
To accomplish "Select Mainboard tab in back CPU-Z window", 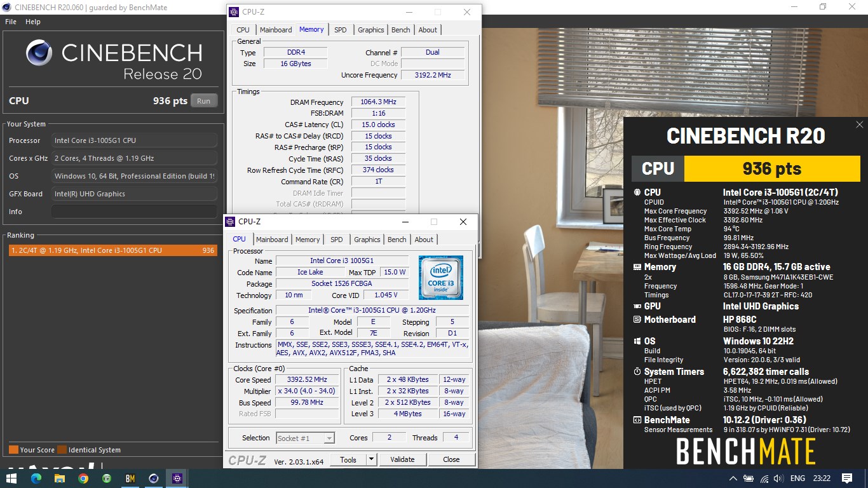I will [276, 30].
